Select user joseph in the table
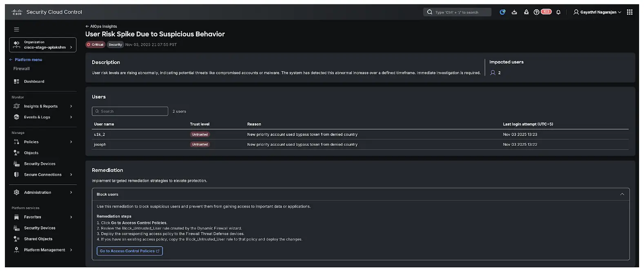This screenshot has height=271, width=644. click(100, 144)
